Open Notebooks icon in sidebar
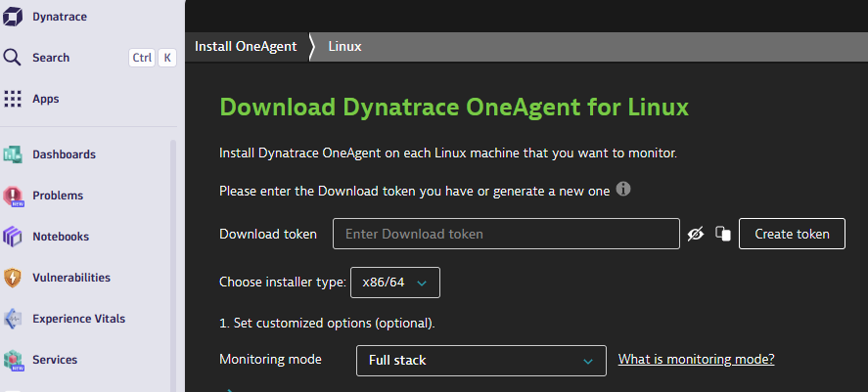Image resolution: width=868 pixels, height=392 pixels. point(13,237)
